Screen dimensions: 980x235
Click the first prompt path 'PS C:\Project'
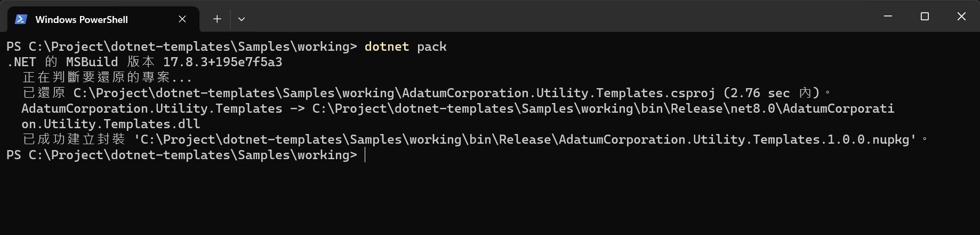coord(54,47)
